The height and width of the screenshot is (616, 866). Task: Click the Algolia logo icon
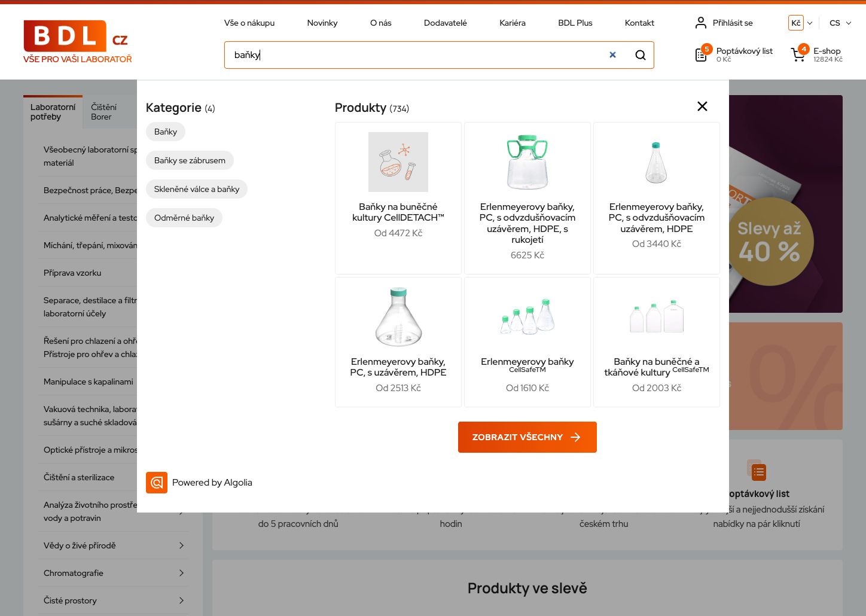tap(157, 483)
